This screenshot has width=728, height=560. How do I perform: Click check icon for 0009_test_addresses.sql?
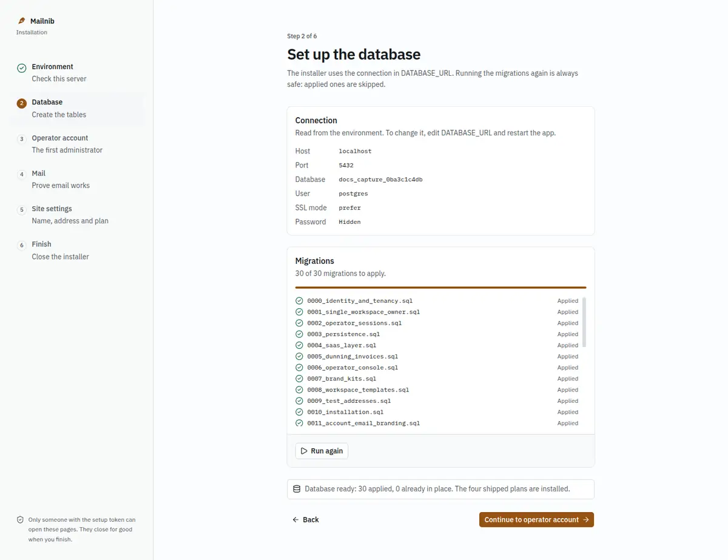(299, 401)
